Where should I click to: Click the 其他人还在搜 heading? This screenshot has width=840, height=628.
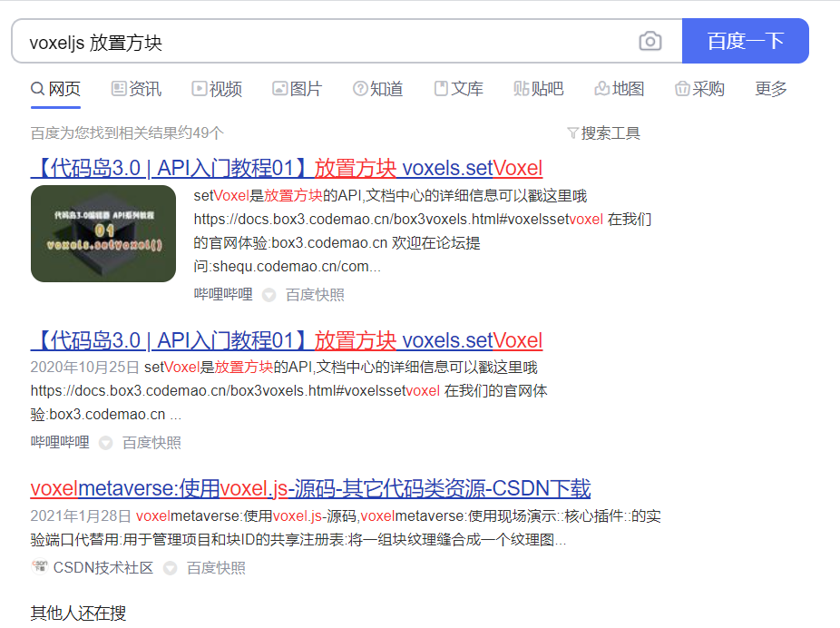point(78,613)
